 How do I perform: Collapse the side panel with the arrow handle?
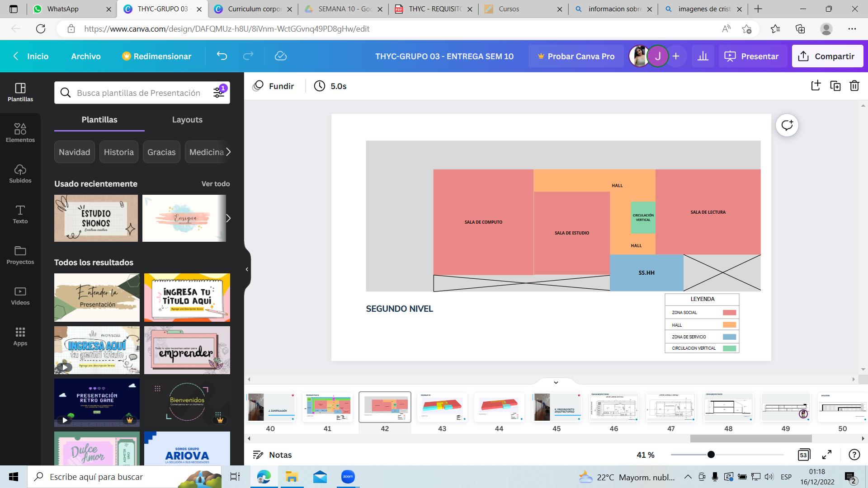point(247,269)
